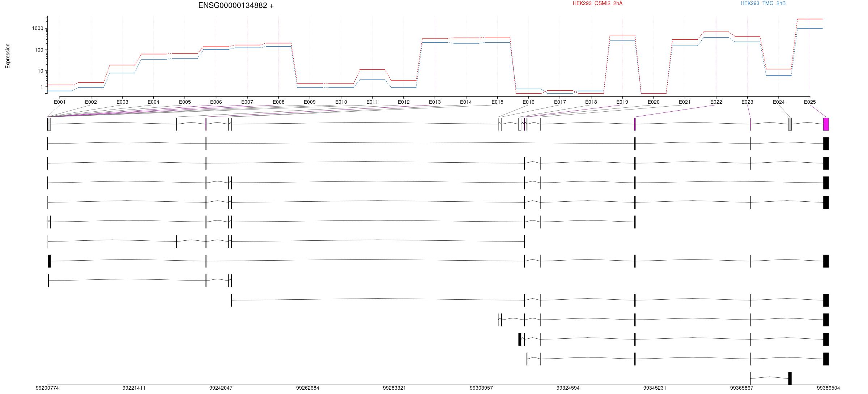Click genomic coordinate 99386504
868x394 pixels.
(x=828, y=388)
